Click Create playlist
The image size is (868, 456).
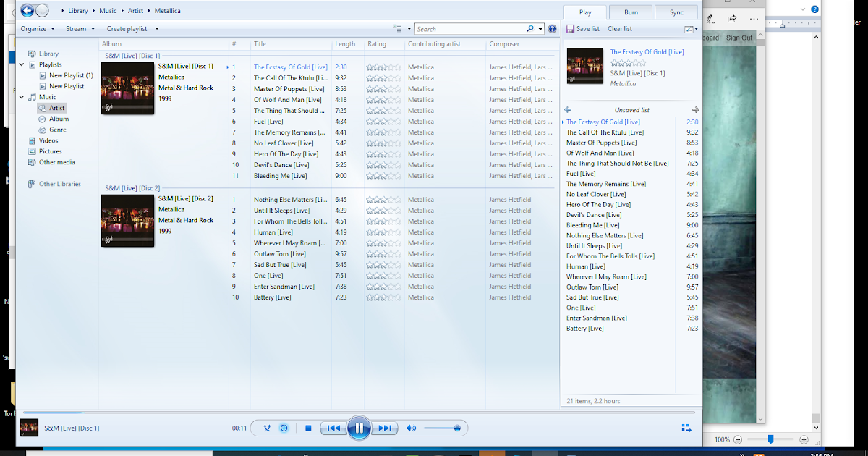coord(127,29)
